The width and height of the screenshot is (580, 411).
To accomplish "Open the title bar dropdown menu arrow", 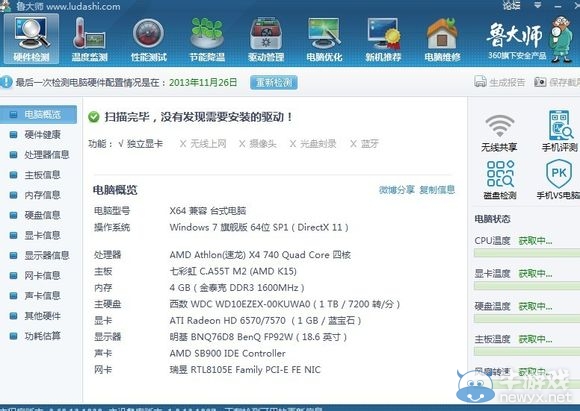I will click(538, 5).
